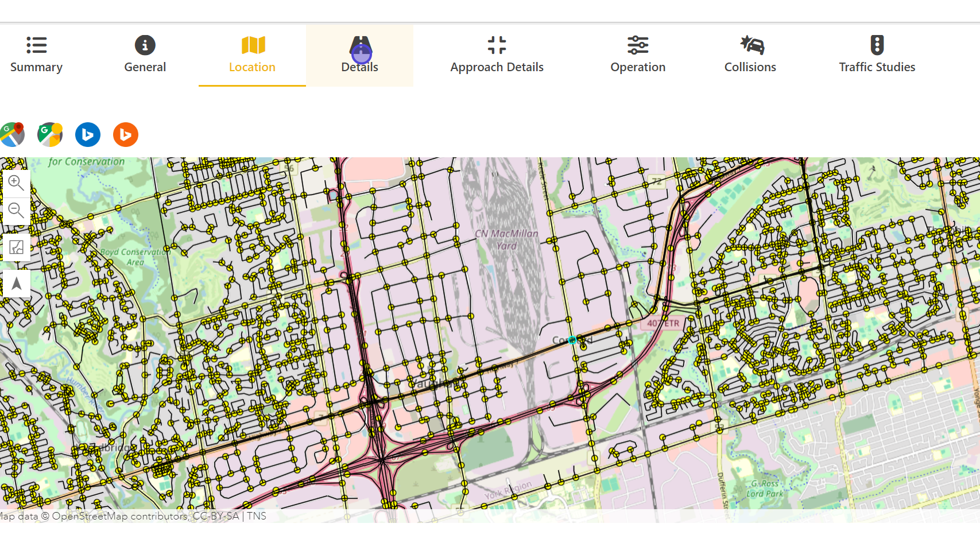Click the orange Bing icon

(x=126, y=135)
